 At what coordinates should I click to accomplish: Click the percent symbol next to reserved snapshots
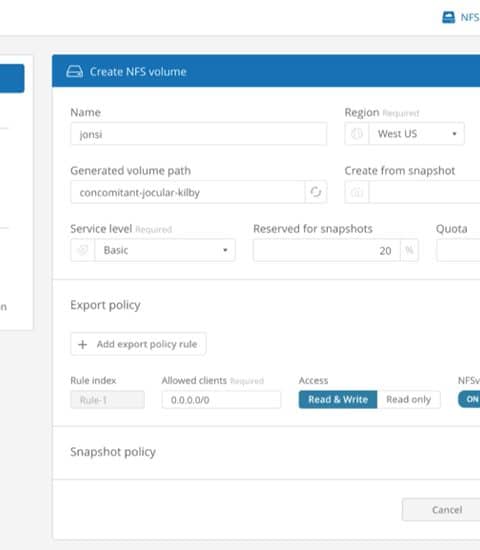409,250
